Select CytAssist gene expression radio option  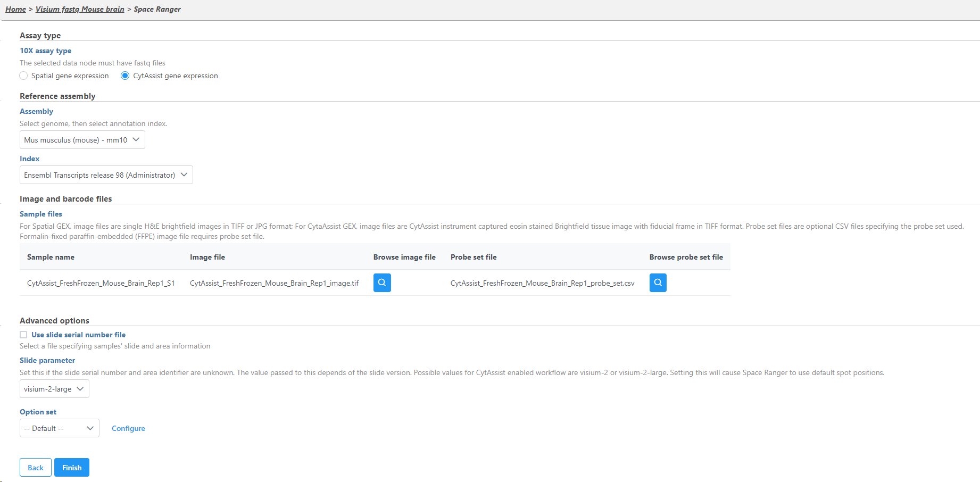point(125,76)
